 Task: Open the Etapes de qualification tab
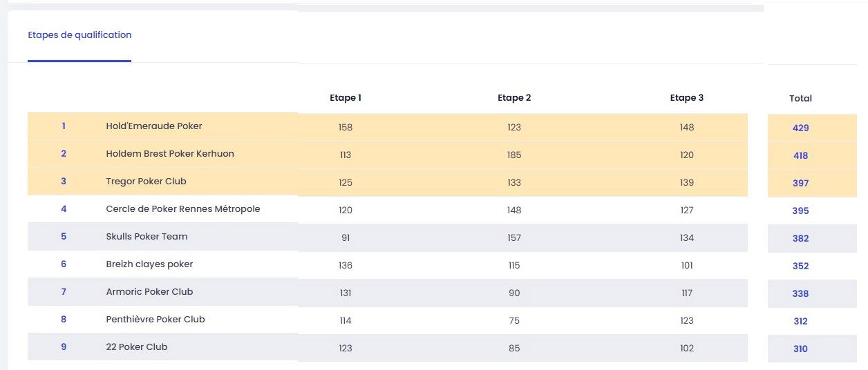tap(79, 35)
